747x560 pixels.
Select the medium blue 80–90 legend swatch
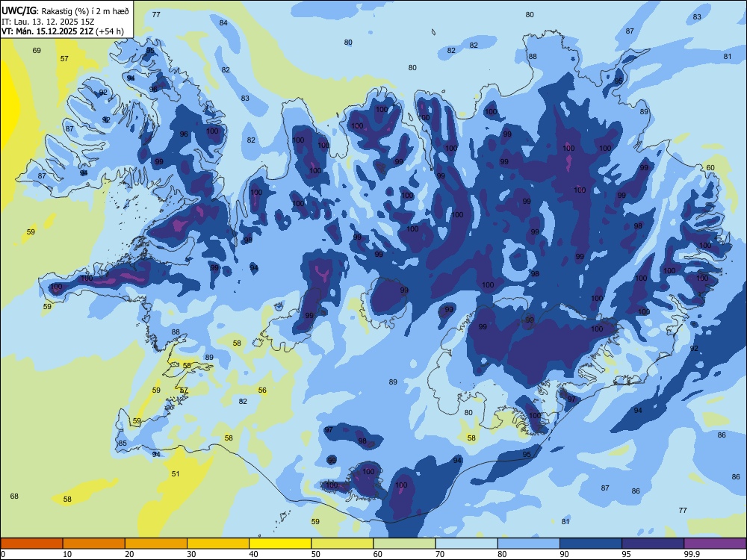pos(529,544)
